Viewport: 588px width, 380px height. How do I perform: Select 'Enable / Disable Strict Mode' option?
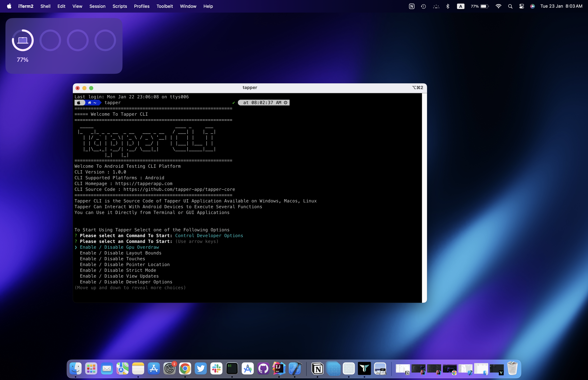point(118,270)
